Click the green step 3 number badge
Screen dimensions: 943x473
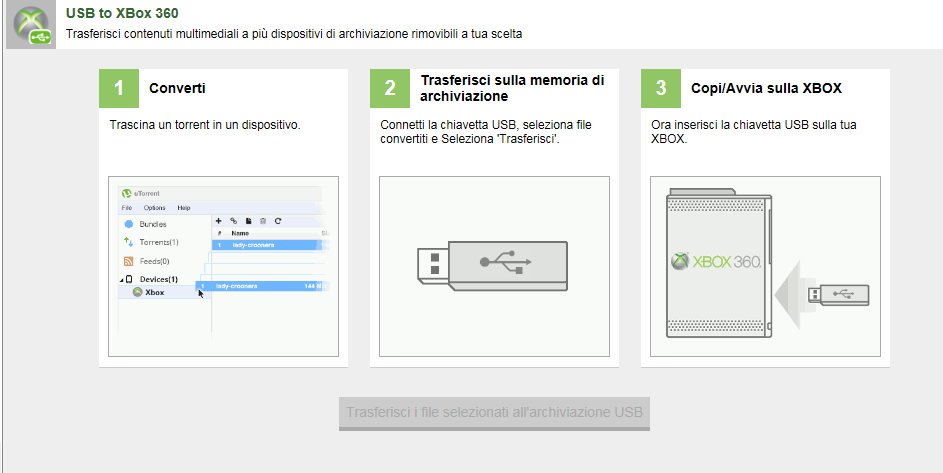click(x=661, y=88)
